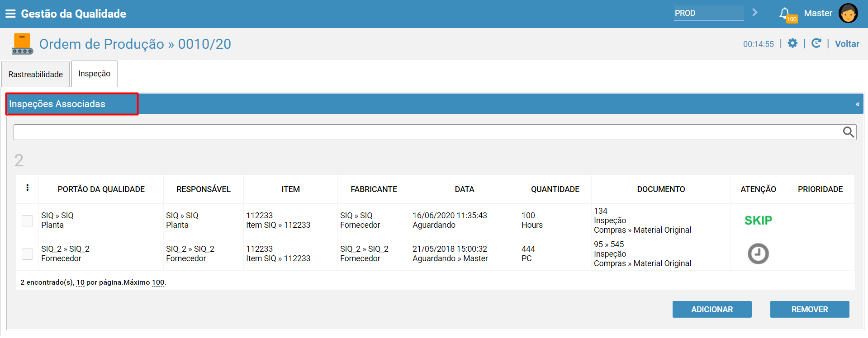
Task: Sort by RESPONSÁVEL column header
Action: click(x=204, y=189)
